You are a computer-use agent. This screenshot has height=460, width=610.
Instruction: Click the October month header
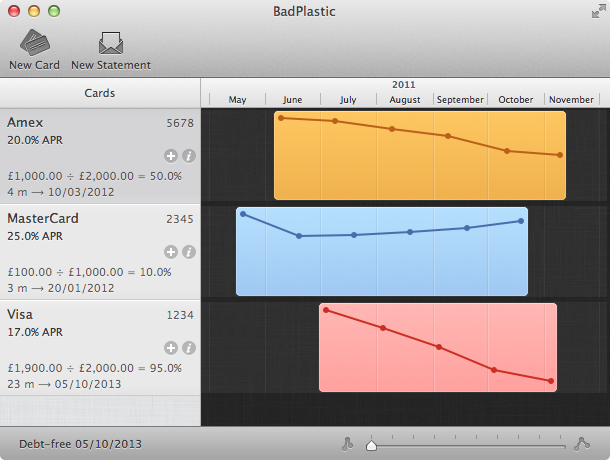point(516,100)
